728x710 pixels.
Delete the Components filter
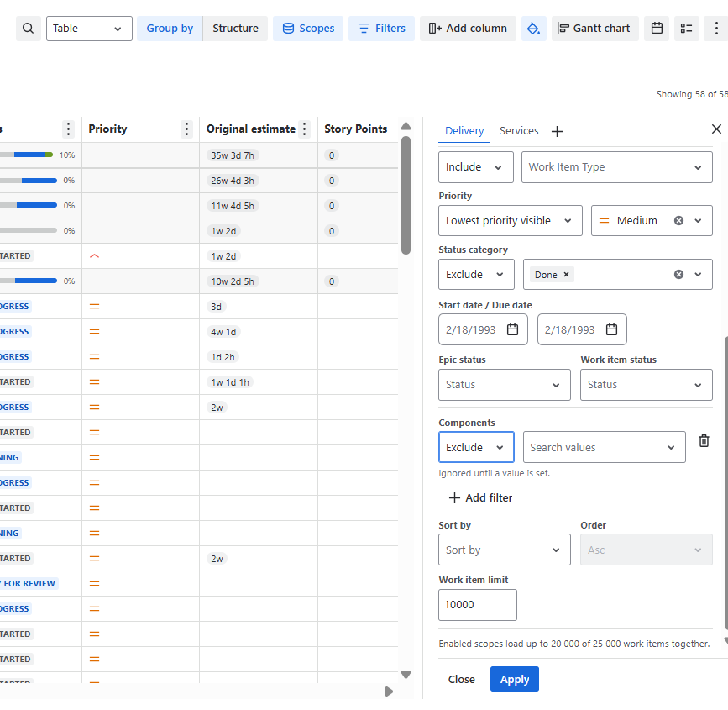pyautogui.click(x=704, y=440)
